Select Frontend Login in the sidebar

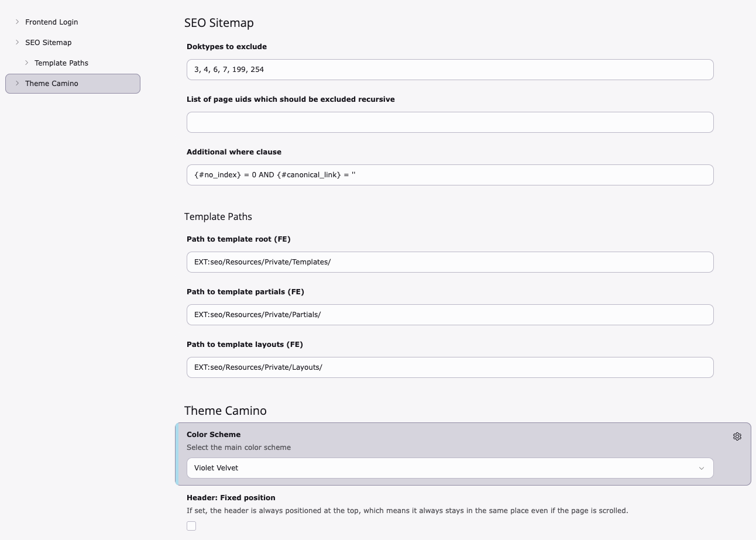tap(51, 22)
